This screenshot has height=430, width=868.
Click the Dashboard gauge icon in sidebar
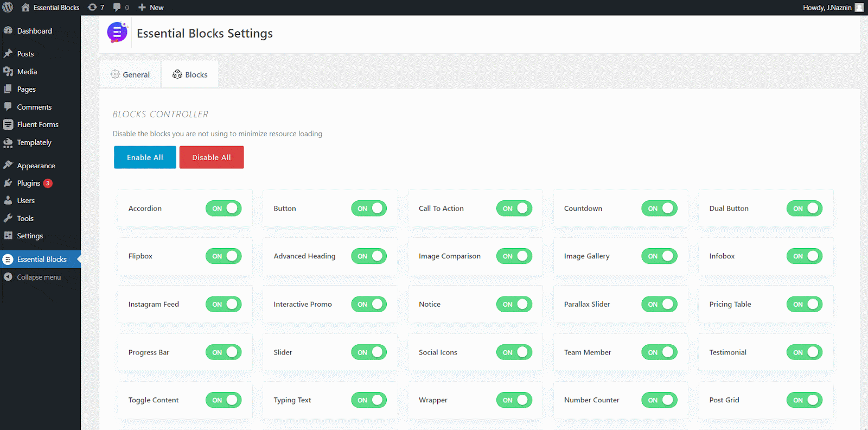pos(8,31)
